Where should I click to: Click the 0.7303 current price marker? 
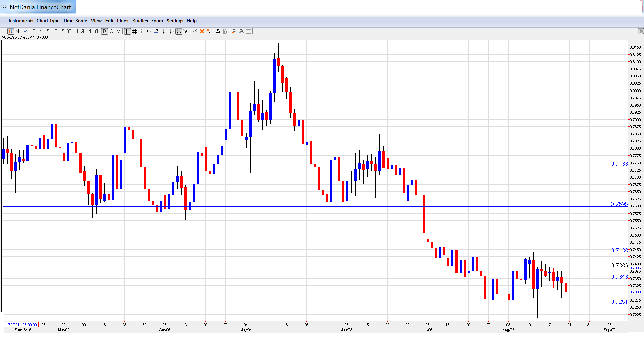[x=635, y=292]
